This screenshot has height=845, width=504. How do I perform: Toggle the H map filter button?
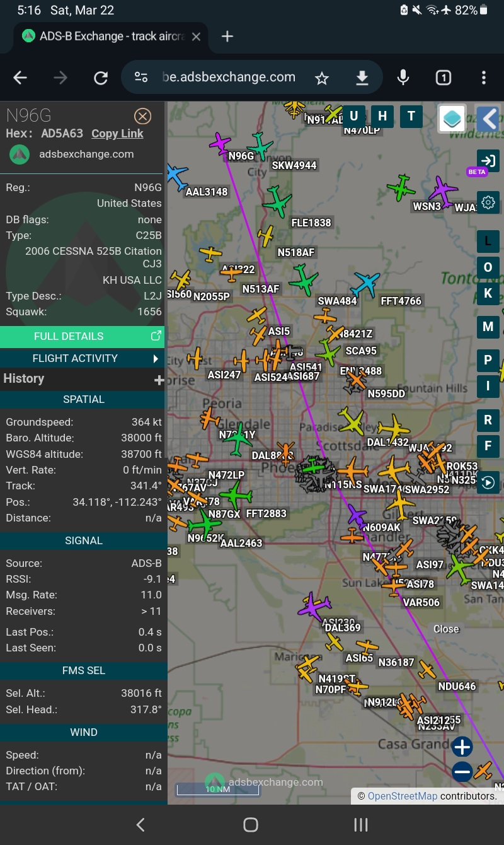click(382, 116)
